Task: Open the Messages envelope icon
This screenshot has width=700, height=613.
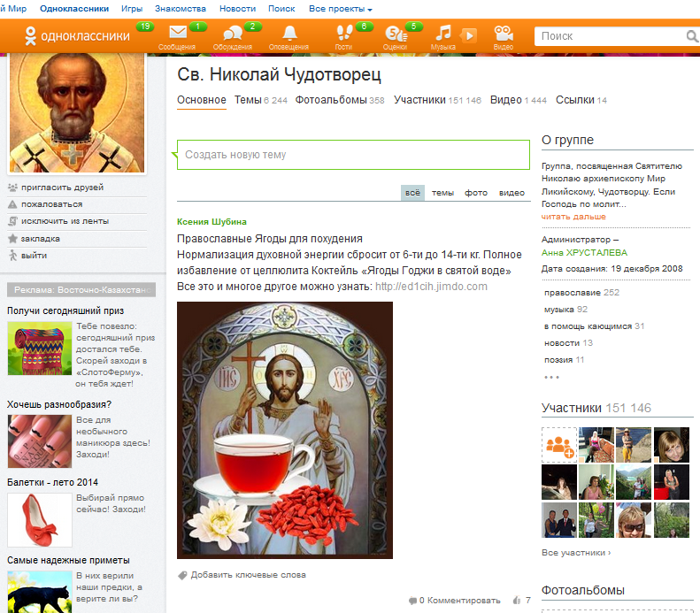Action: tap(178, 33)
